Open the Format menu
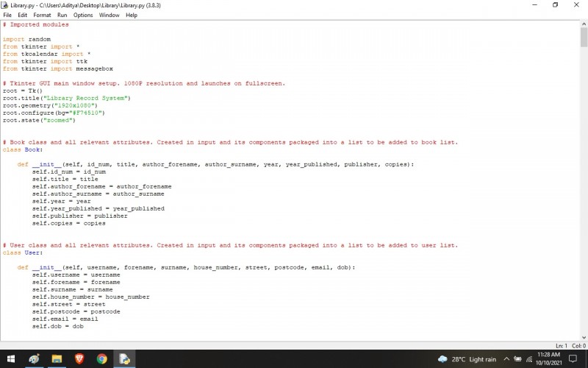The image size is (588, 368). (x=42, y=15)
